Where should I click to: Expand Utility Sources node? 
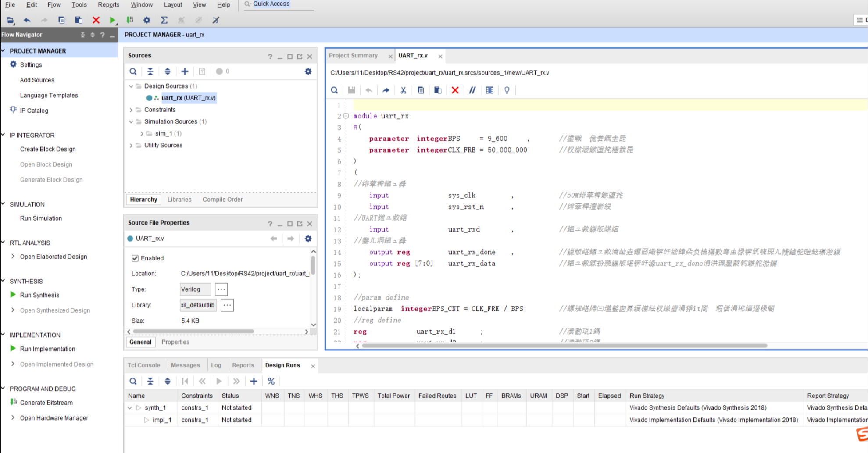pyautogui.click(x=131, y=146)
